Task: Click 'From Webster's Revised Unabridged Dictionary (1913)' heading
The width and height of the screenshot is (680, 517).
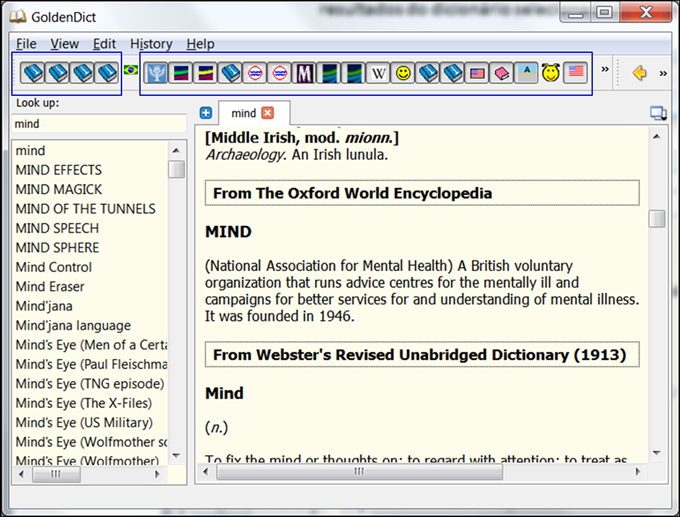Action: 422,355
